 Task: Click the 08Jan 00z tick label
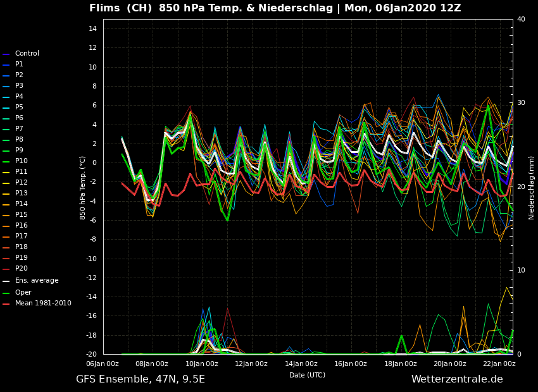[x=151, y=363]
